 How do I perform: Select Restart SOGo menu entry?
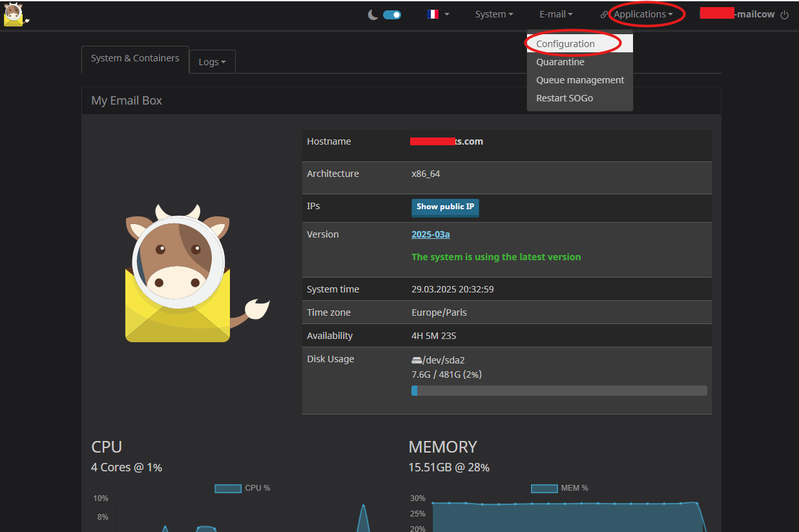click(x=565, y=98)
